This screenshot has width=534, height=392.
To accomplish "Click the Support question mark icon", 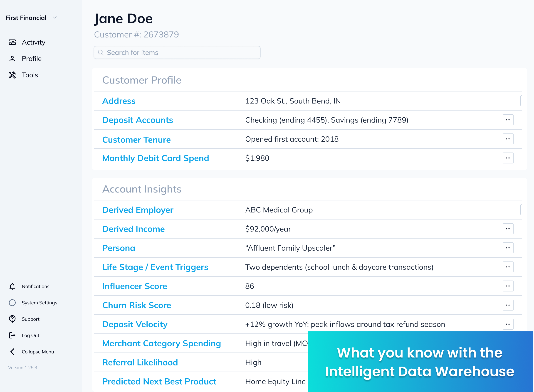I will (12, 319).
